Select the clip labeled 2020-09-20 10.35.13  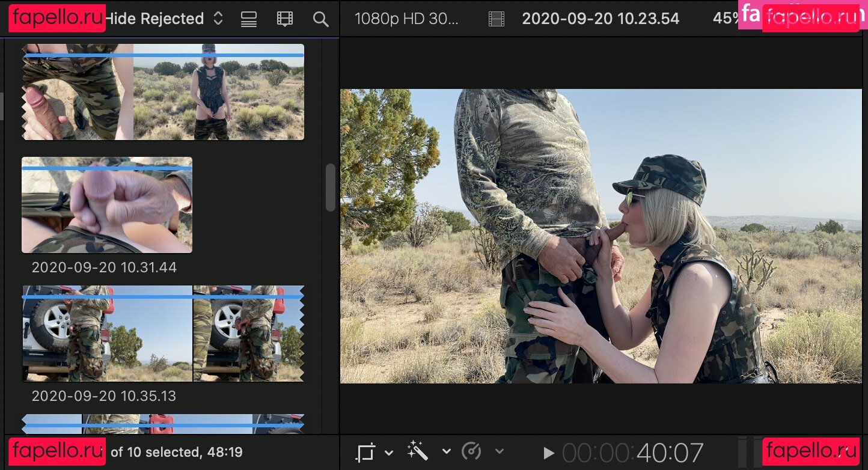coord(163,334)
